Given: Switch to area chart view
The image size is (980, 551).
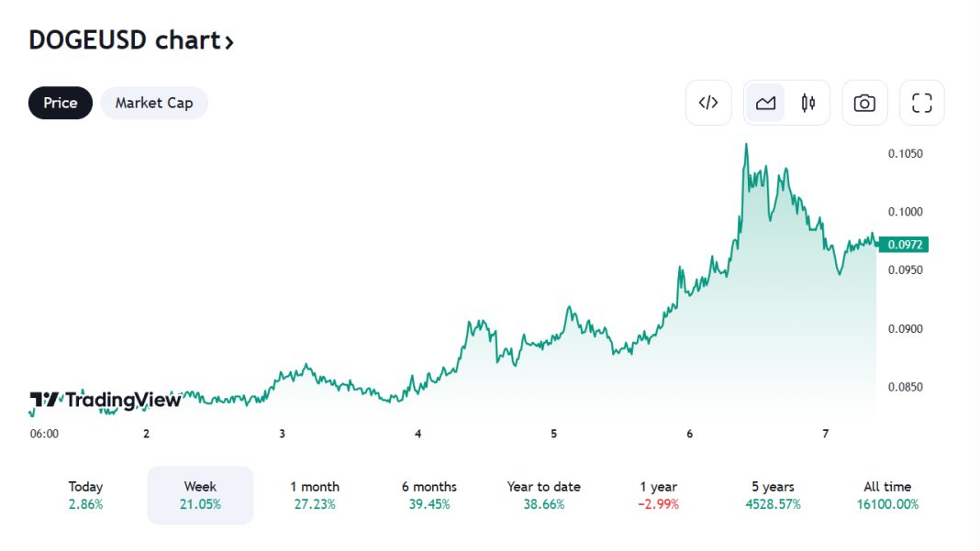Looking at the screenshot, I should 765,103.
